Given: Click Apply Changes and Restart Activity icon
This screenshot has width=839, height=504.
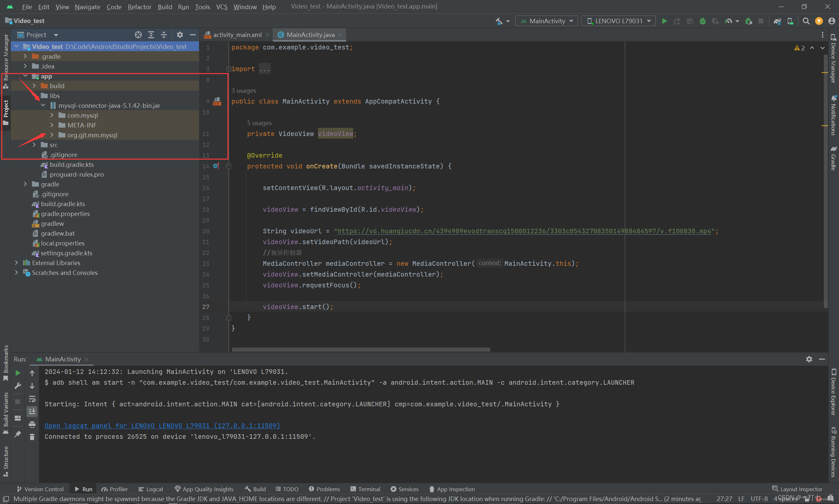Looking at the screenshot, I should 677,21.
